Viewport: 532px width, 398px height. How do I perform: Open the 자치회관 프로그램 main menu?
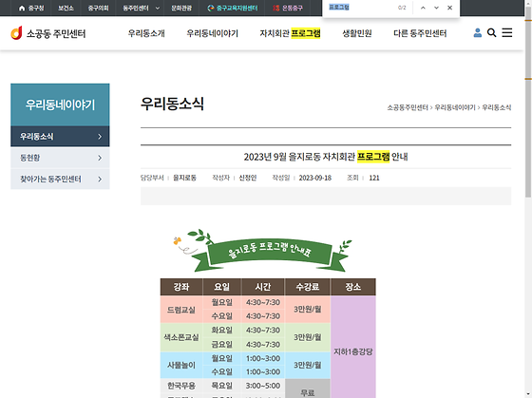tap(290, 33)
